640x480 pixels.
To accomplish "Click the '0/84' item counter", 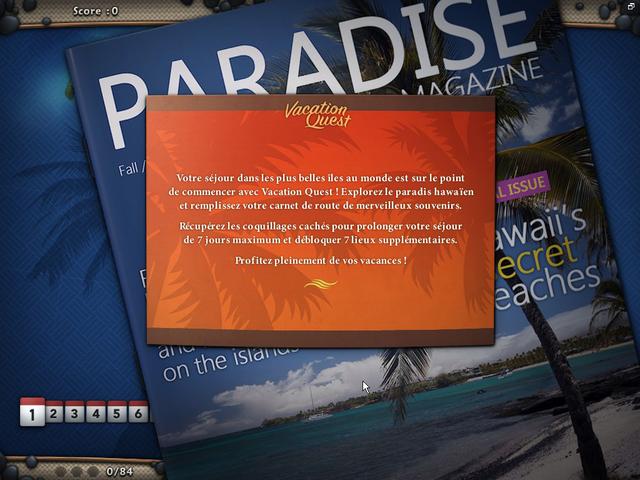I will (120, 471).
